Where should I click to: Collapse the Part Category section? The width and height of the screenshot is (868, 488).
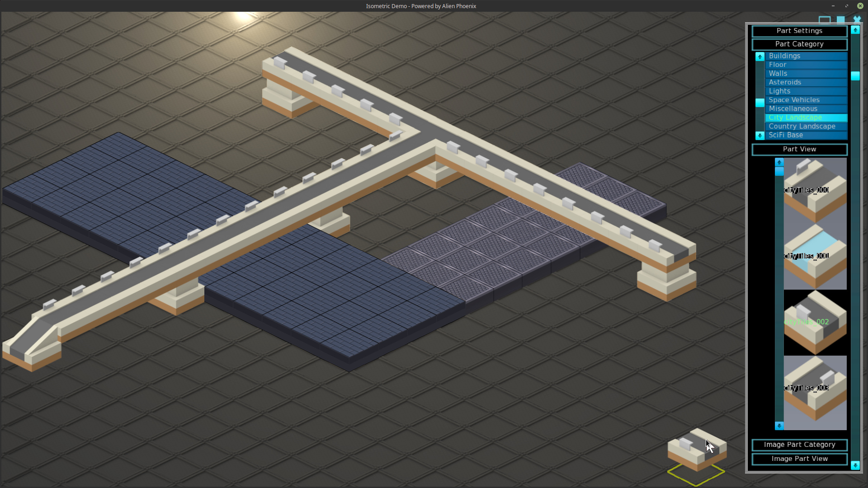click(799, 44)
